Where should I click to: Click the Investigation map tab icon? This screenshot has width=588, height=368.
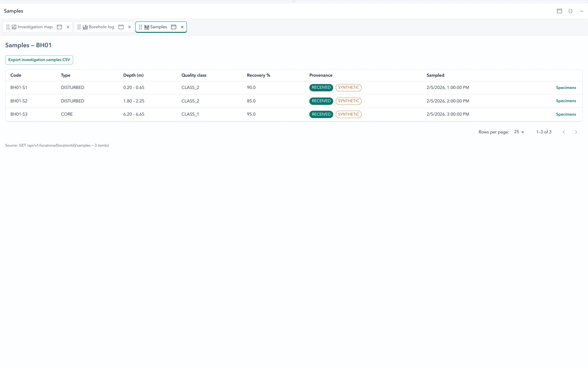[14, 27]
